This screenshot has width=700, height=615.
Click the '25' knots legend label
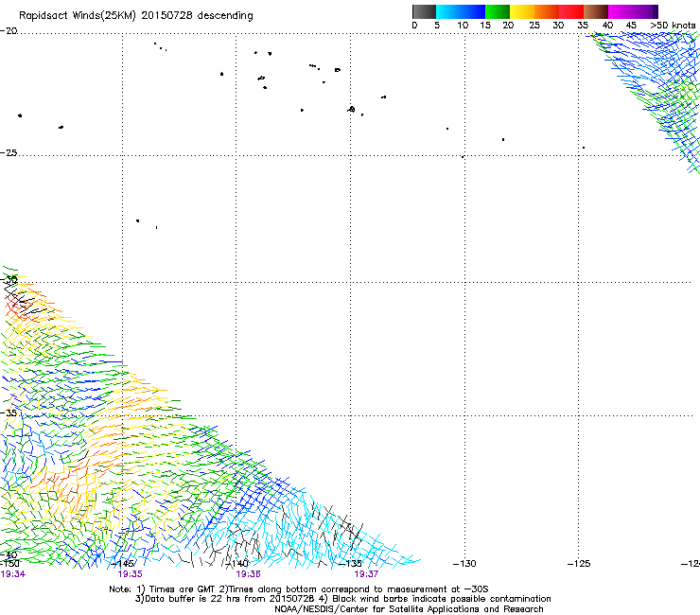coord(534,26)
